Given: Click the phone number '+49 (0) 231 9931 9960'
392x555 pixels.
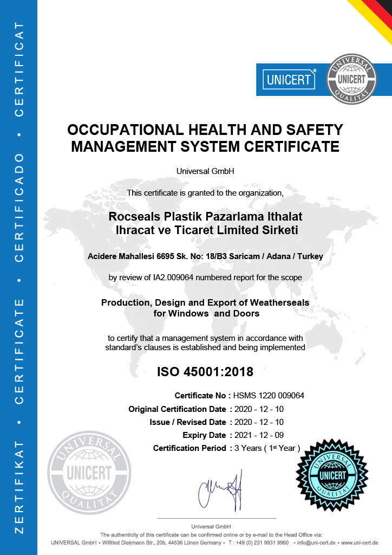Looking at the screenshot, I should (x=261, y=543).
